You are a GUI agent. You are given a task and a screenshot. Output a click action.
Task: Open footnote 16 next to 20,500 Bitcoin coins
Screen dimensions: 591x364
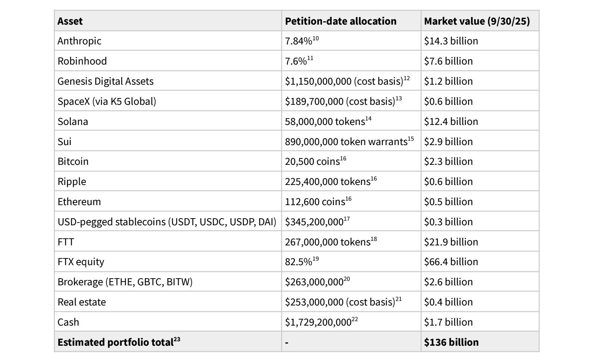click(x=343, y=159)
